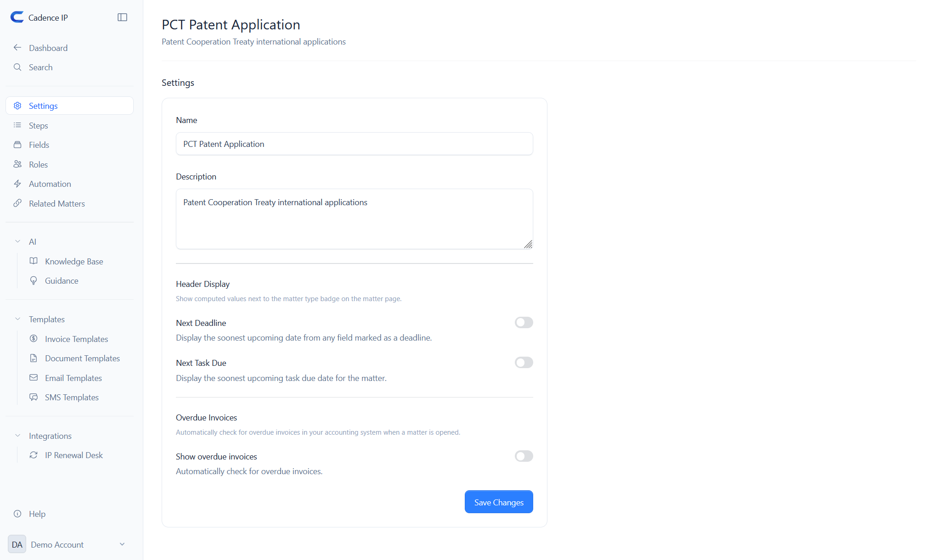The image size is (930, 560).
Task: Turn on Show overdue invoices switch
Action: (x=524, y=456)
